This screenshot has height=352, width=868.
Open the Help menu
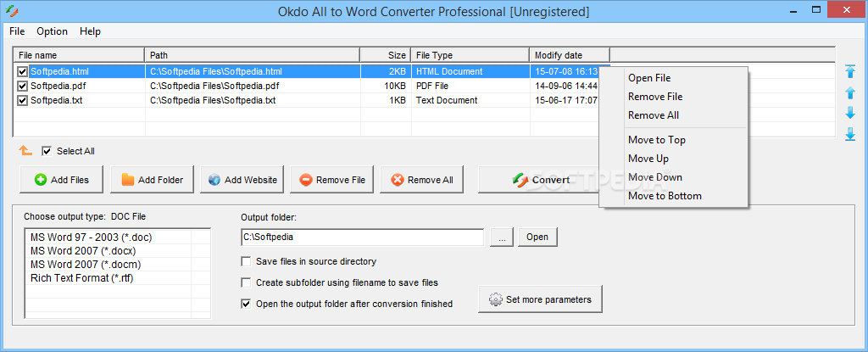90,31
